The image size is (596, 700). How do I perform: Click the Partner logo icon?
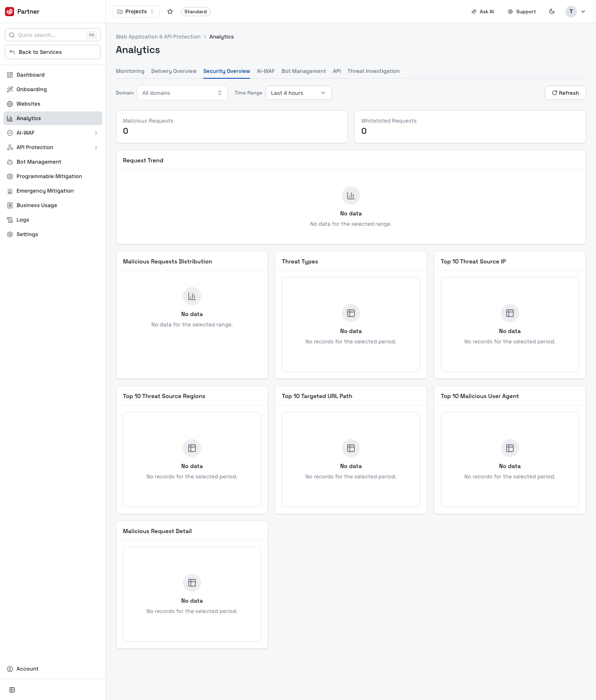coord(10,12)
